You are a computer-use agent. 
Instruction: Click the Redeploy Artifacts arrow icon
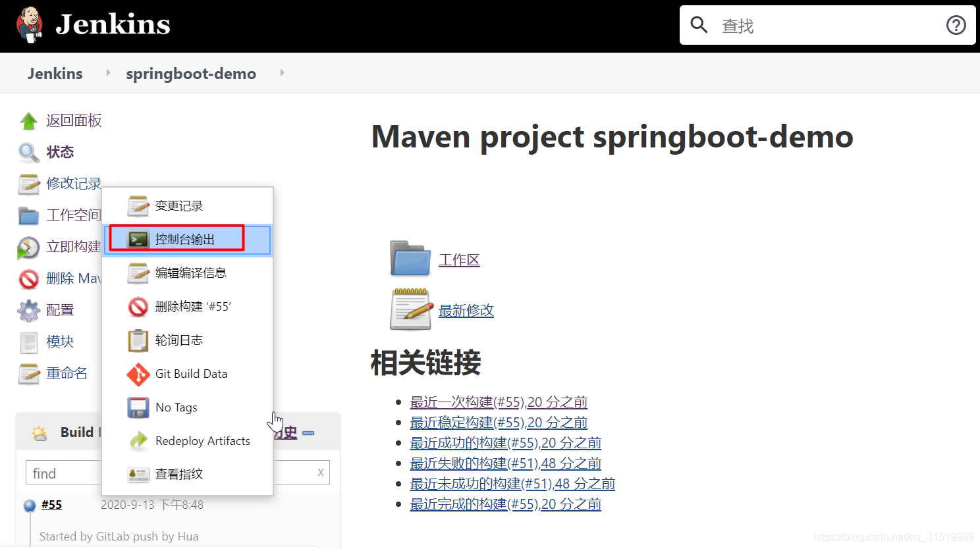138,441
